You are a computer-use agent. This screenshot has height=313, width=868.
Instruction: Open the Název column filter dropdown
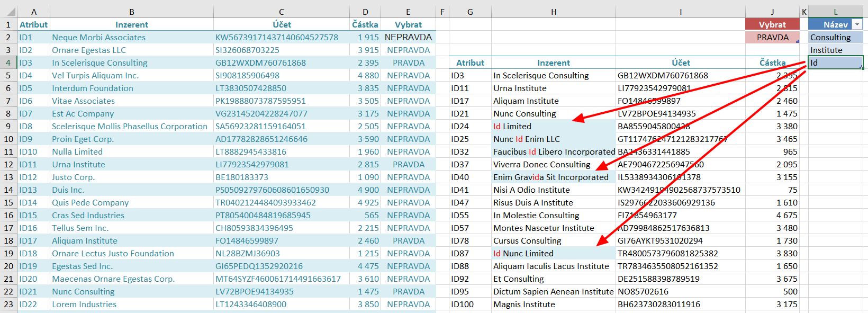(x=857, y=25)
